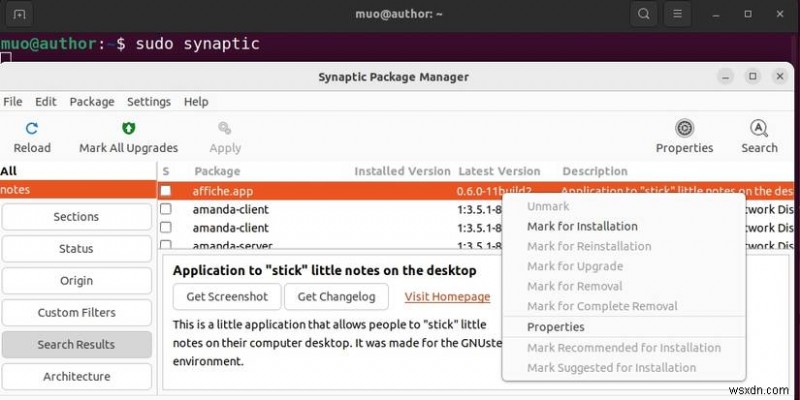Open the Edit menu

tap(45, 102)
